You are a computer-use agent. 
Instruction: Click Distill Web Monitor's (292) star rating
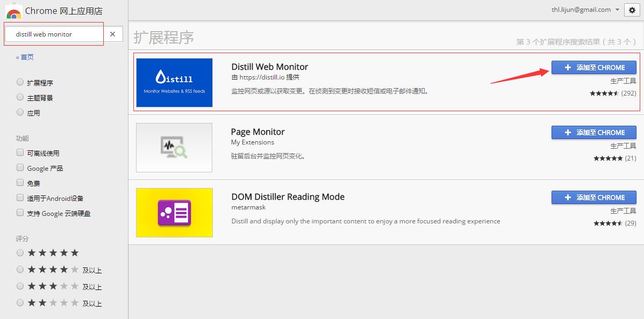pyautogui.click(x=613, y=93)
